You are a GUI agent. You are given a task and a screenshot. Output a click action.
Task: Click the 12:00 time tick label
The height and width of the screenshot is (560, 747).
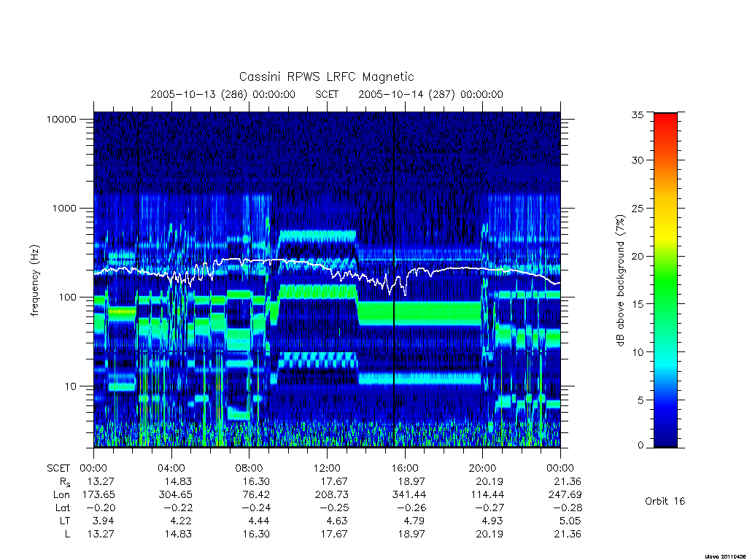pos(327,468)
